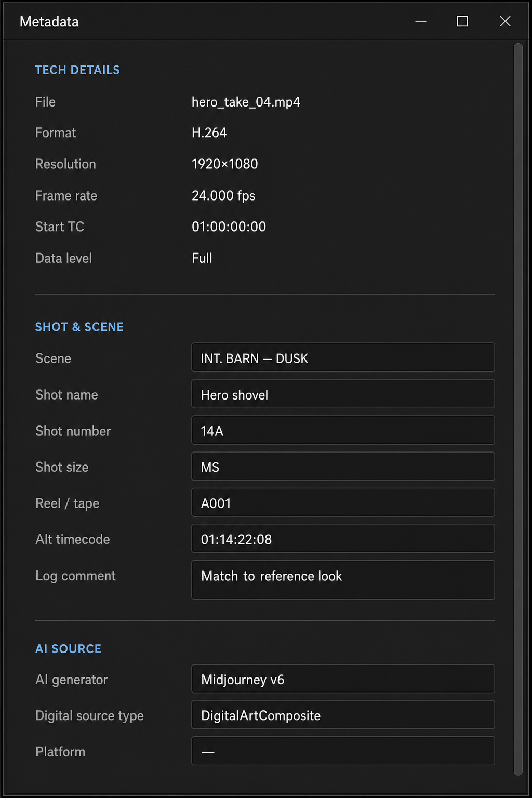Viewport: 532px width, 798px height.
Task: Click the Platform label
Action: (x=60, y=752)
